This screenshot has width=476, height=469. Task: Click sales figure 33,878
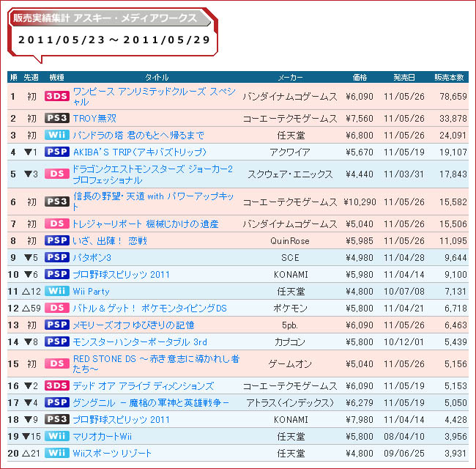tap(453, 119)
